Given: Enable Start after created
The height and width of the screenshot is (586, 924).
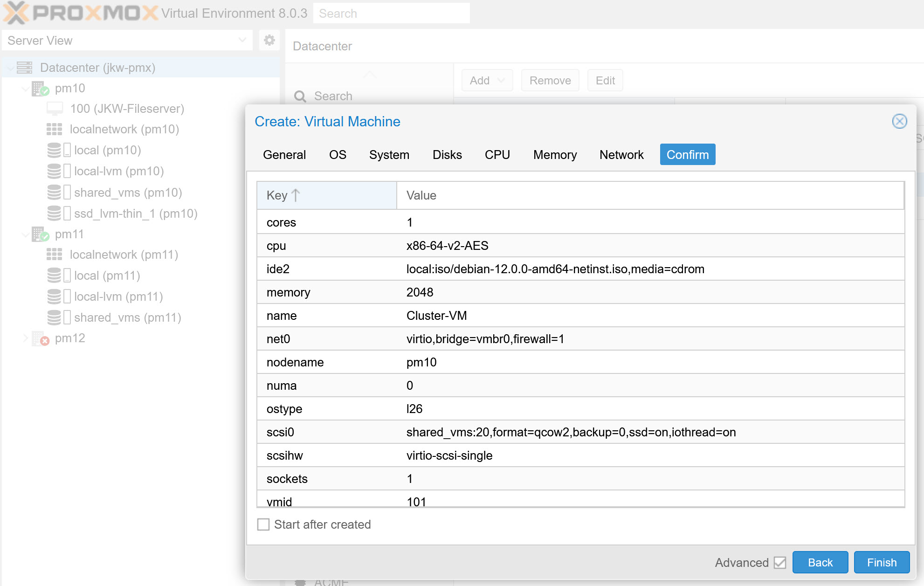Looking at the screenshot, I should [263, 524].
